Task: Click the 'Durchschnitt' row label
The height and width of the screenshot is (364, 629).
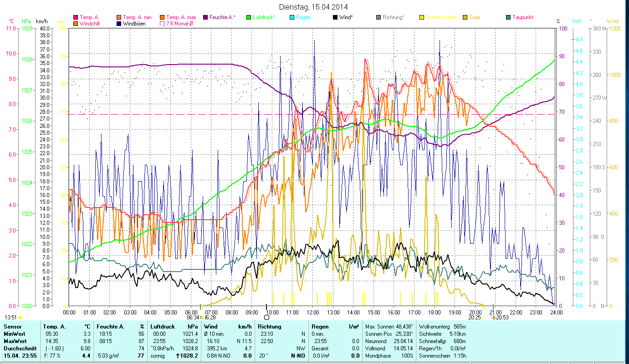Action: pos(19,349)
